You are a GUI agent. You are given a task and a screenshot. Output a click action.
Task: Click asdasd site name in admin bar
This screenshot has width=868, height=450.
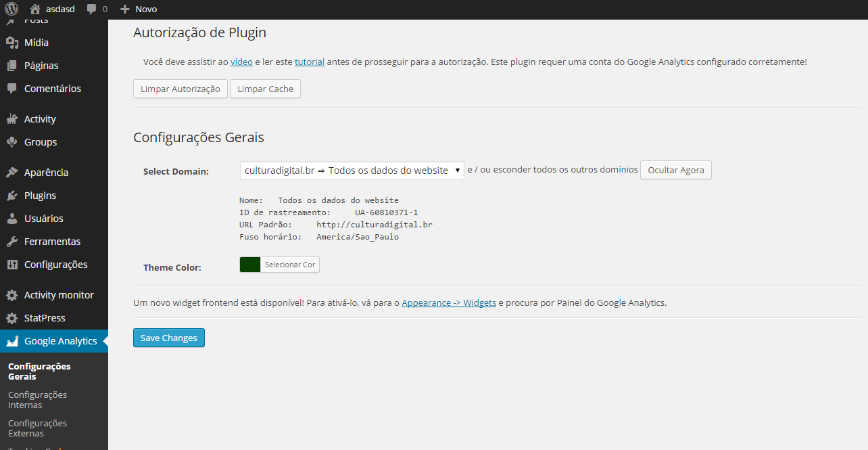coord(61,9)
